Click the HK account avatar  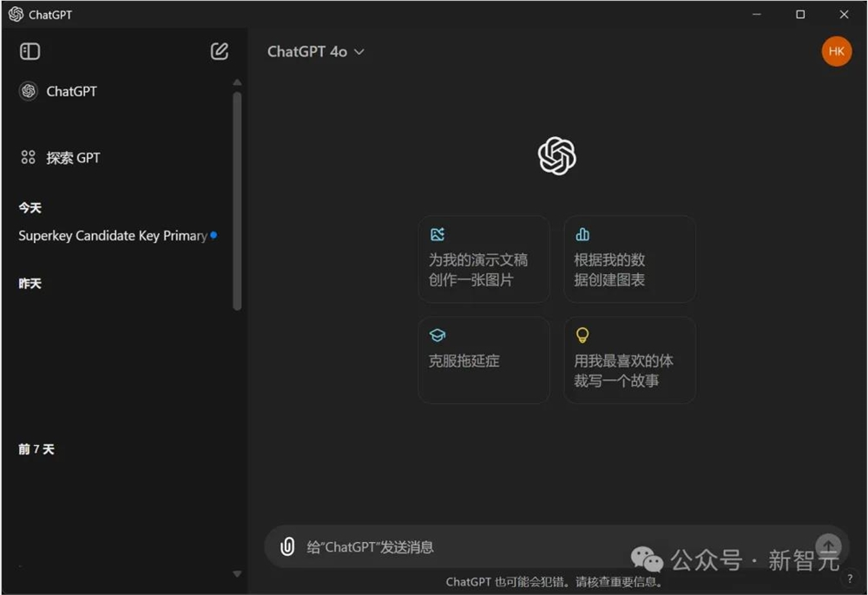(x=836, y=51)
